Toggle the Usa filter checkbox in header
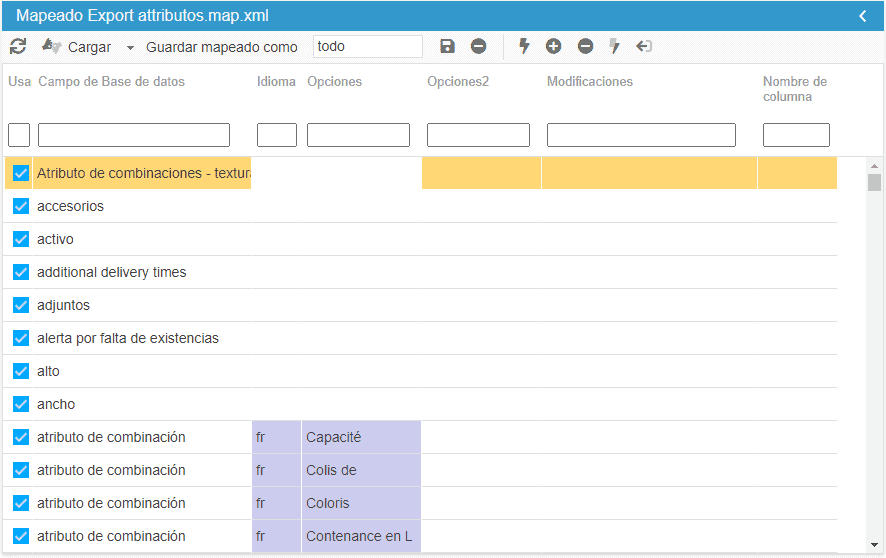Viewport: 886px width, 558px height. [x=19, y=135]
